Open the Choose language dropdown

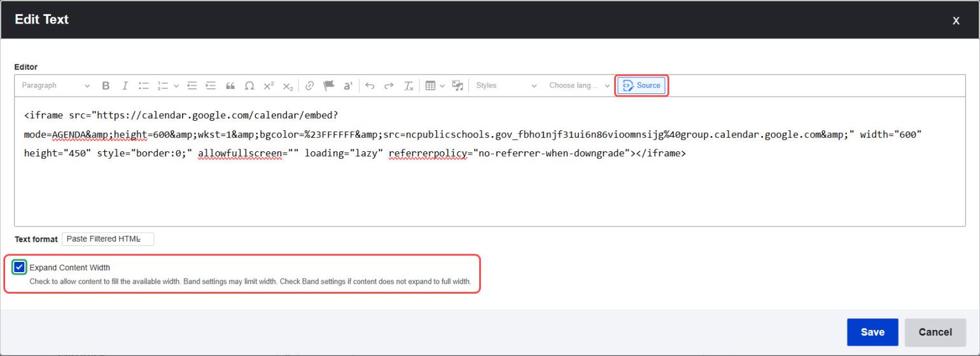(579, 86)
